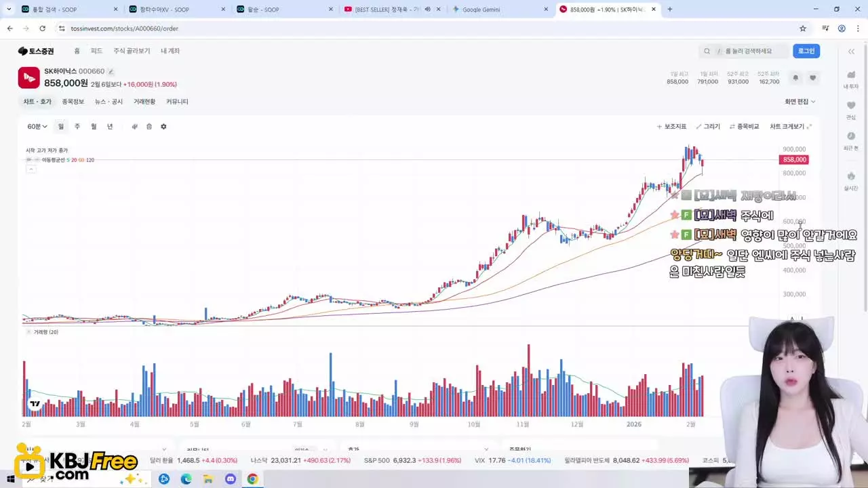The image size is (868, 488).
Task: Go to 피드 in top navigation
Action: tap(97, 51)
